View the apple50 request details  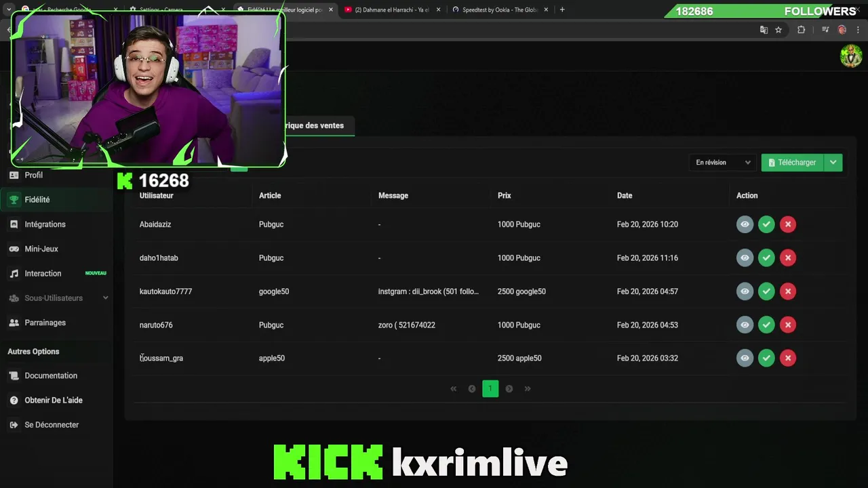tap(745, 358)
